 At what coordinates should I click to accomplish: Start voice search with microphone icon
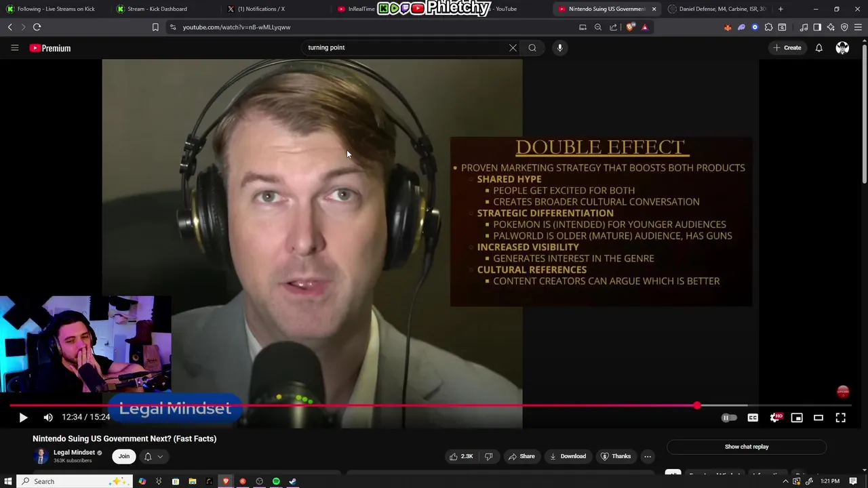click(559, 47)
